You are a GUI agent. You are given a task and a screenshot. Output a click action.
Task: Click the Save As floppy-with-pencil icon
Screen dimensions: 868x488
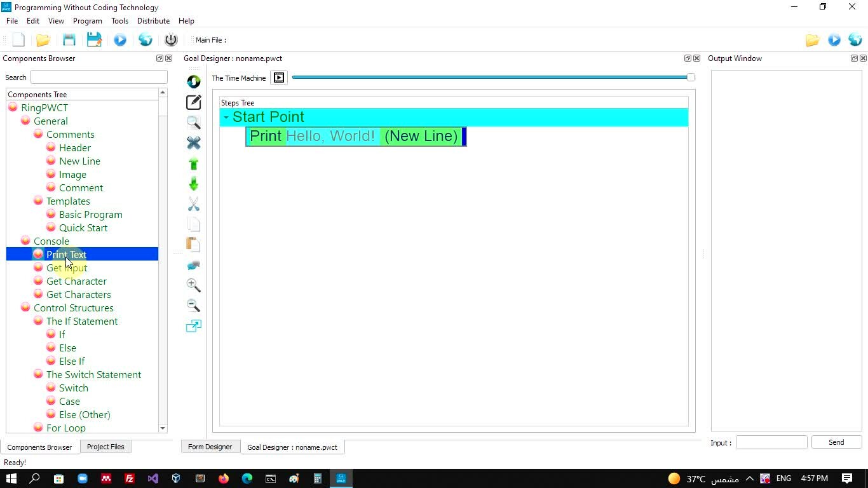tap(94, 40)
